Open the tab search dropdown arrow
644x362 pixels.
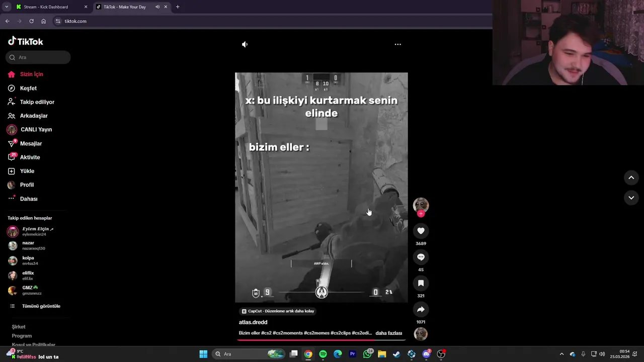(6, 7)
